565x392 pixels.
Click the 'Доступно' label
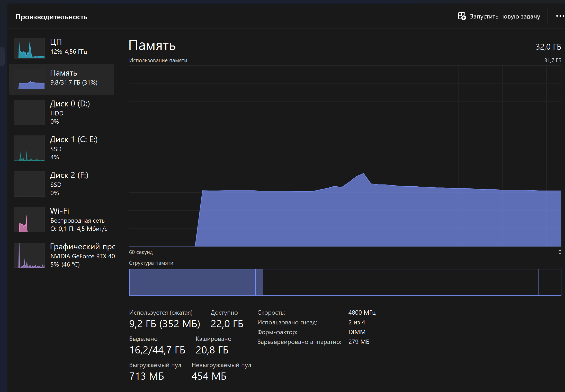click(x=224, y=313)
